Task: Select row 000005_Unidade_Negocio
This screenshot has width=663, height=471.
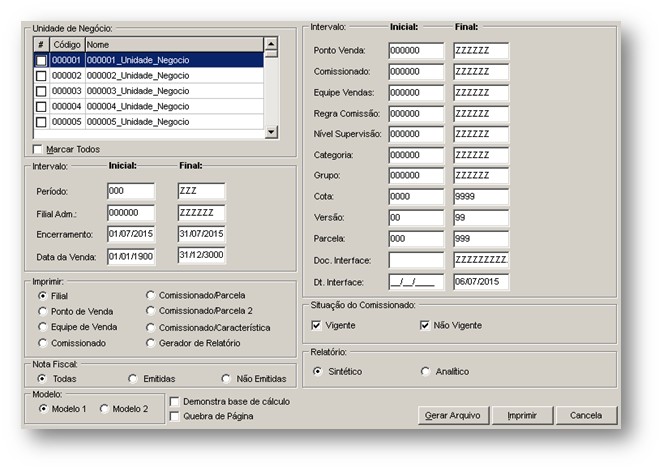Action: [148, 122]
